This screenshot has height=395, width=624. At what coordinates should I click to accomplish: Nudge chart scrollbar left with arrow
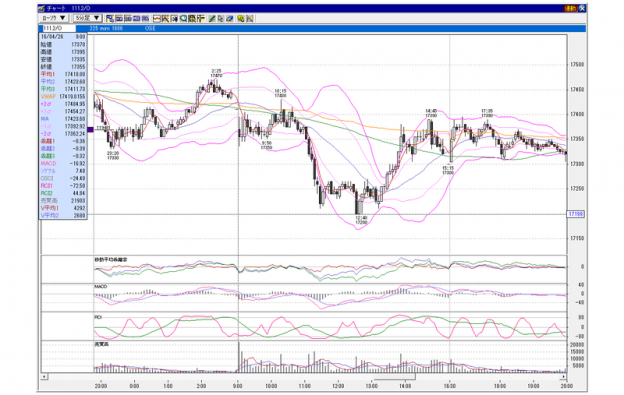coord(44,376)
